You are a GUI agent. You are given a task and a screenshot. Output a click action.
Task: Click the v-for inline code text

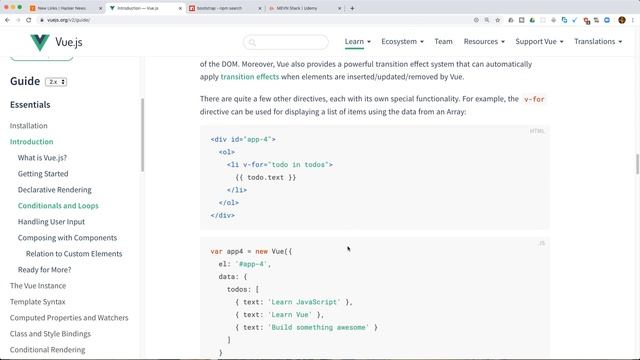click(534, 99)
